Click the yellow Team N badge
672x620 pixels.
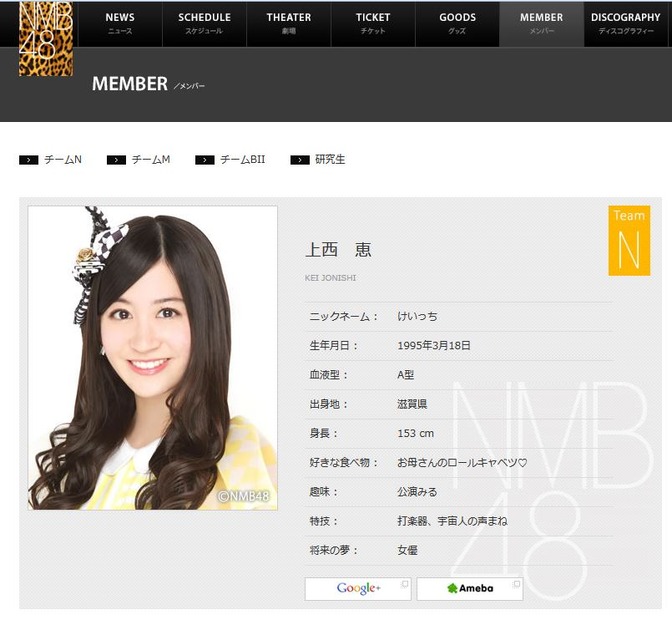[629, 240]
